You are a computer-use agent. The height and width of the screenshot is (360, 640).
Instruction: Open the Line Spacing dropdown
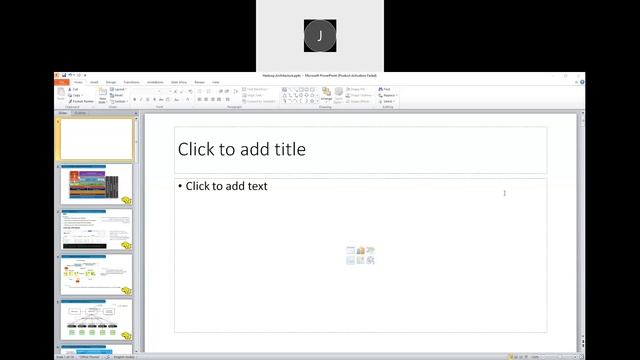pyautogui.click(x=236, y=91)
